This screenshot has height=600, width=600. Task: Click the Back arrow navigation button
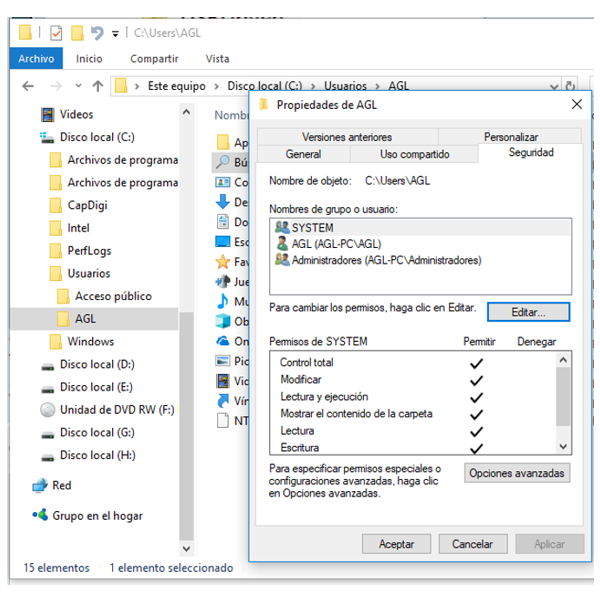pyautogui.click(x=29, y=86)
